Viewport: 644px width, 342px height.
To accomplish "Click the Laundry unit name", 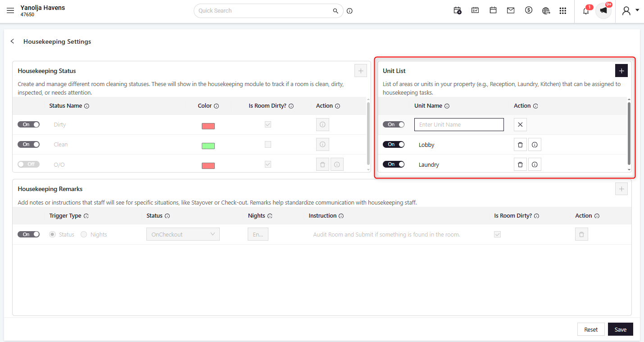I will 429,165.
